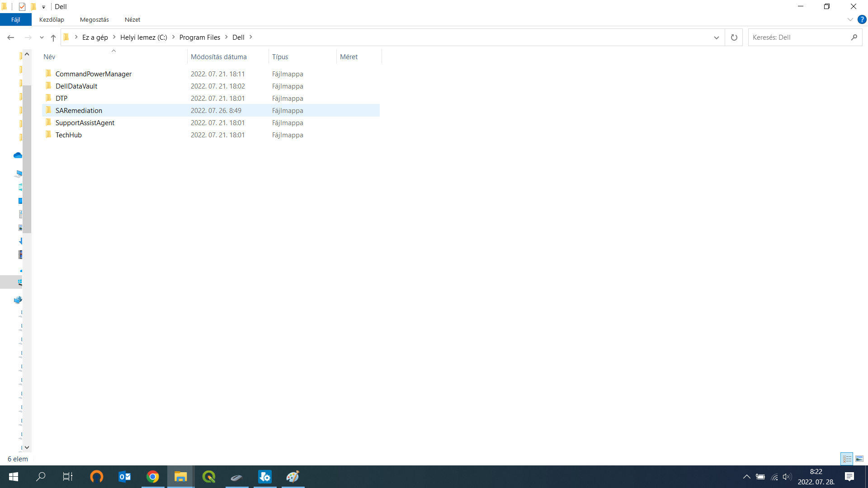Viewport: 868px width, 488px height.
Task: Switch to the Megosztás ribbon tab
Action: [x=94, y=19]
